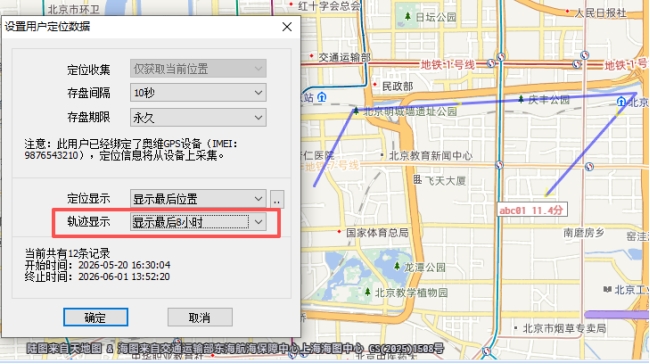Click the 开始时间 2026-05-20 16:30:04 text
This screenshot has width=650, height=364.
coord(97,265)
